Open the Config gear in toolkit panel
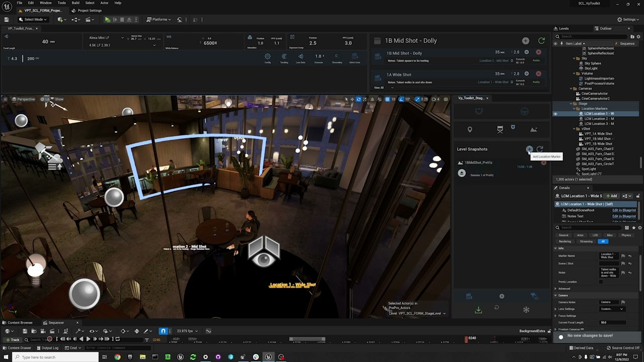 [x=268, y=57]
